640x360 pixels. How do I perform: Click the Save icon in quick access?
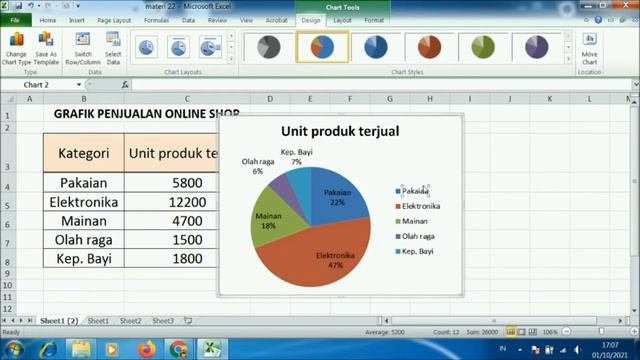[x=19, y=6]
